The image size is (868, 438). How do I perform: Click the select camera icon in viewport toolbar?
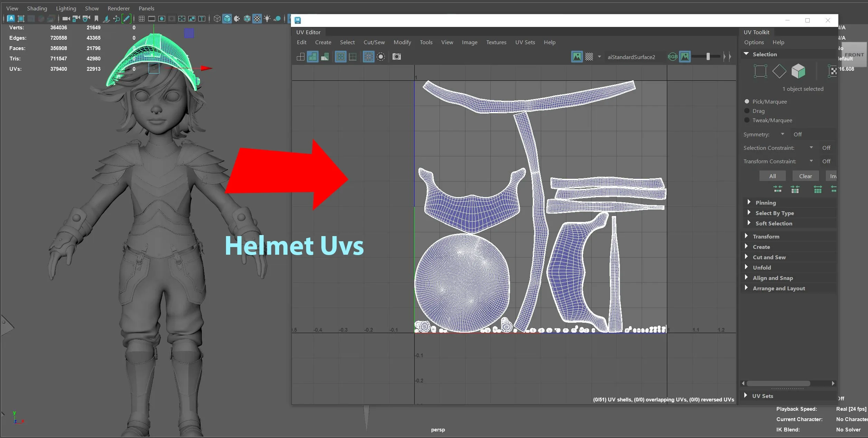tap(66, 19)
